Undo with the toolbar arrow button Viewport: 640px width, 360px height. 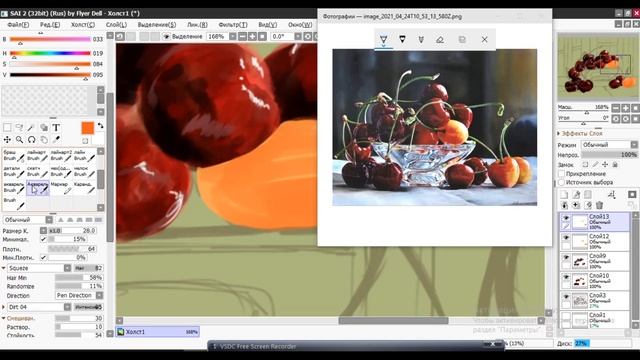coord(120,36)
